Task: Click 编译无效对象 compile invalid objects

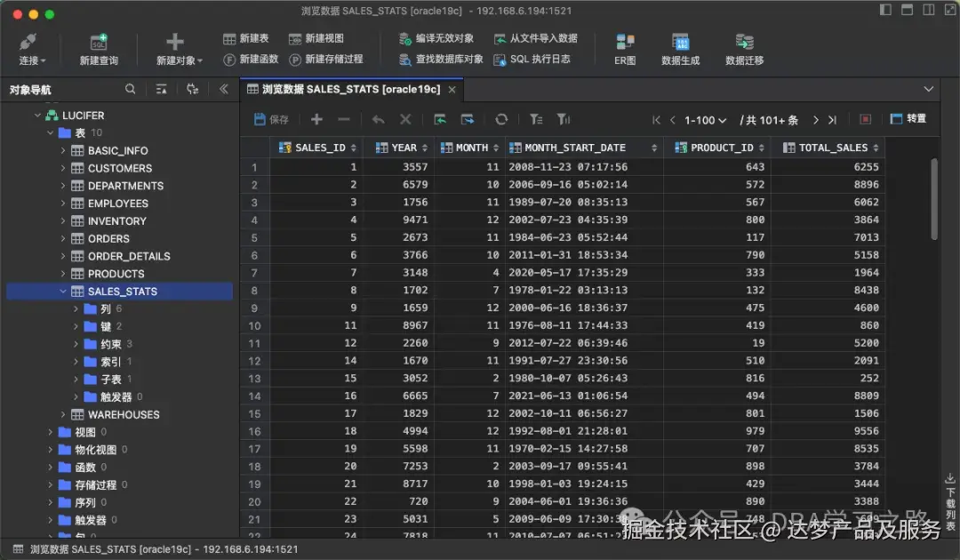Action: 436,38
